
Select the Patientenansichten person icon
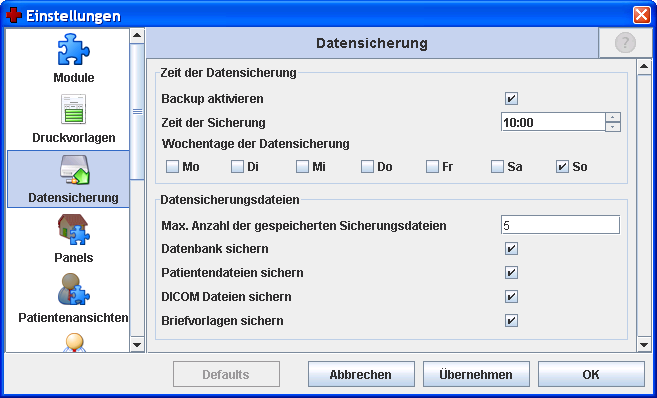74,289
